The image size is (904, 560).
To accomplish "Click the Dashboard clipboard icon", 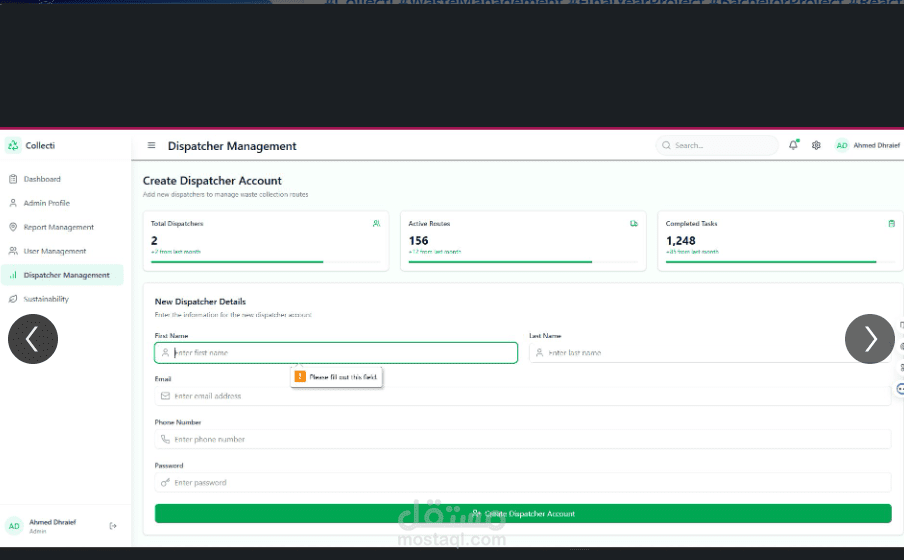I will [x=13, y=179].
